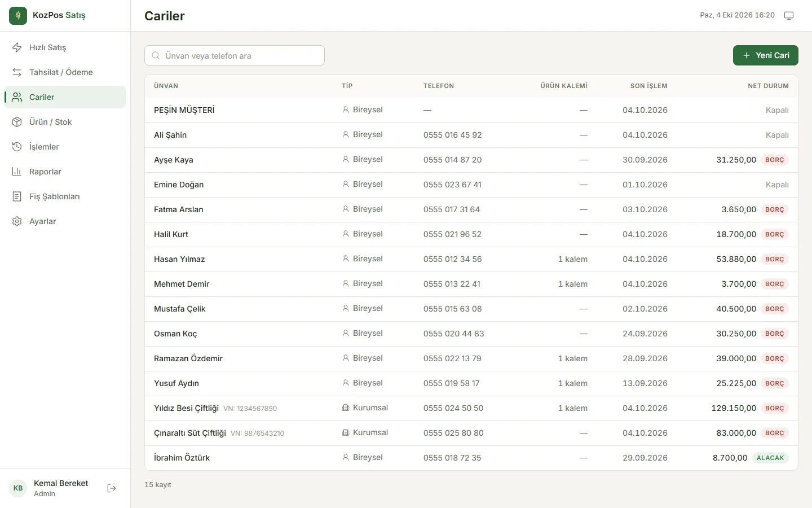The image size is (812, 508).
Task: Click the 15 kayıt record count
Action: pyautogui.click(x=158, y=484)
